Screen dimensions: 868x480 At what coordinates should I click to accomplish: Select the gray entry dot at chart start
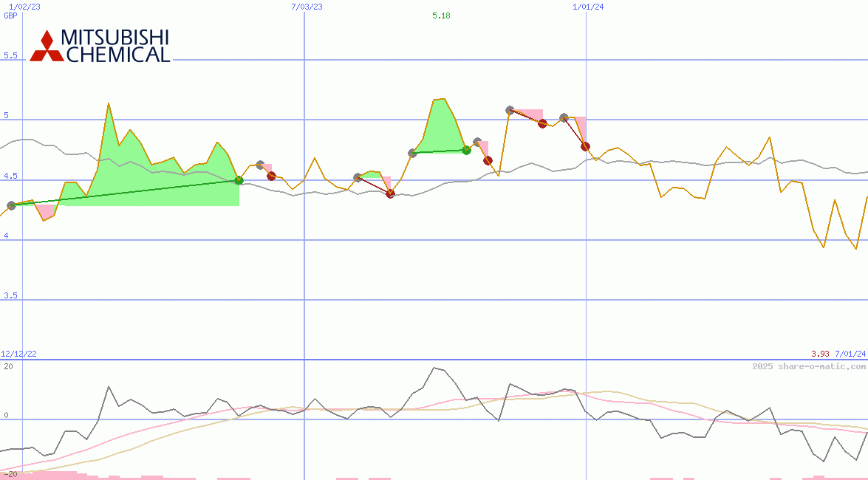coord(10,207)
